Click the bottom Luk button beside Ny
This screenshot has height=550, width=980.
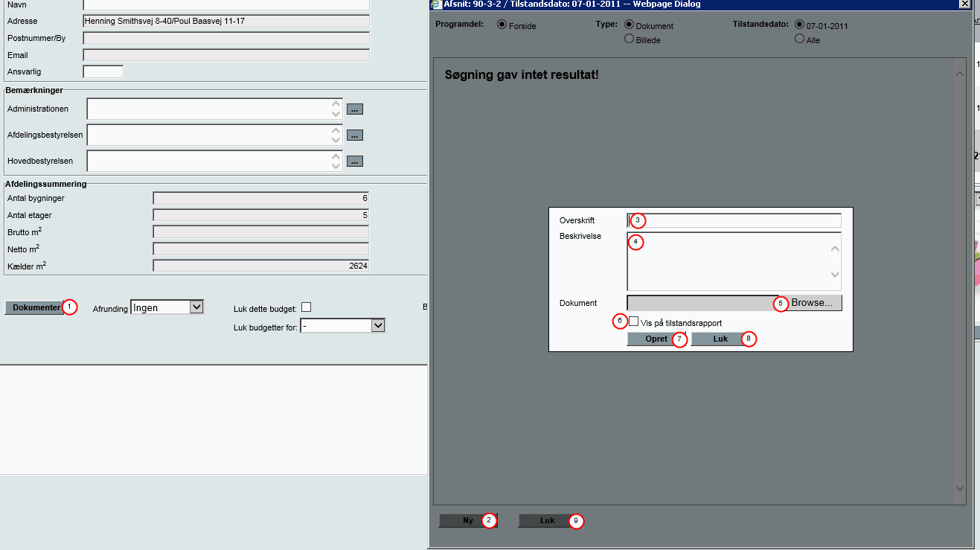coord(548,521)
